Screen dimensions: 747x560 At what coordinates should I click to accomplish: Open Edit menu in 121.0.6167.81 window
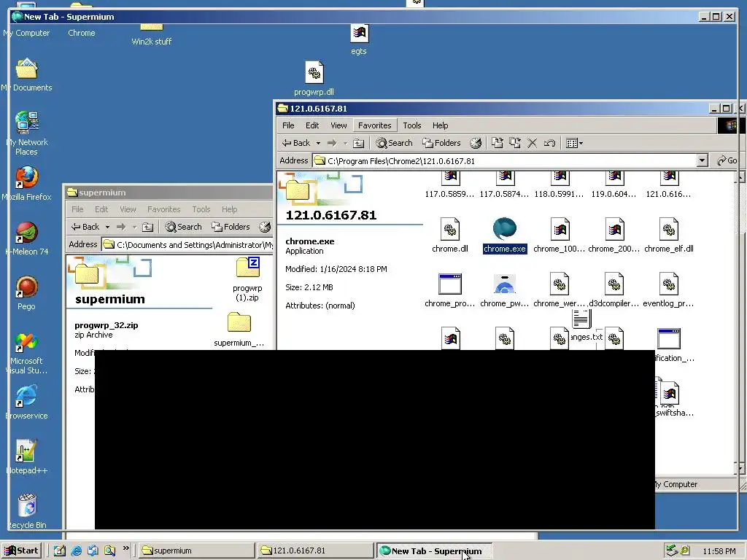pyautogui.click(x=312, y=125)
